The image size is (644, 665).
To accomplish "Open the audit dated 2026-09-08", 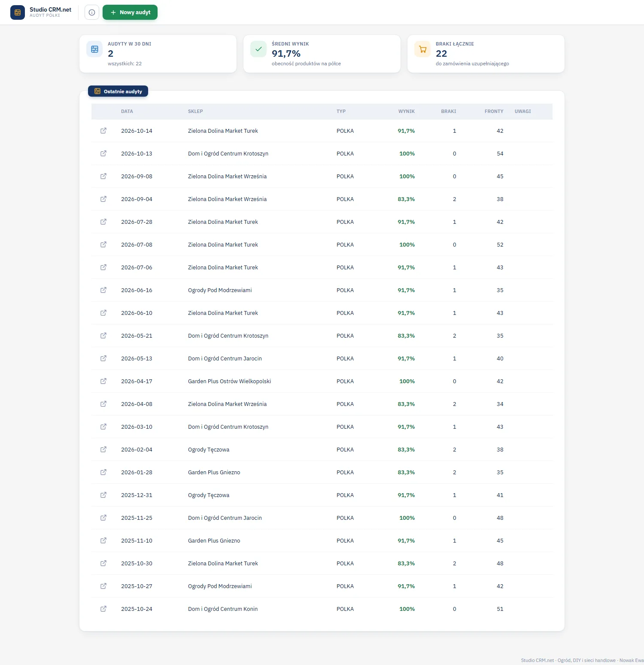I will pos(103,176).
